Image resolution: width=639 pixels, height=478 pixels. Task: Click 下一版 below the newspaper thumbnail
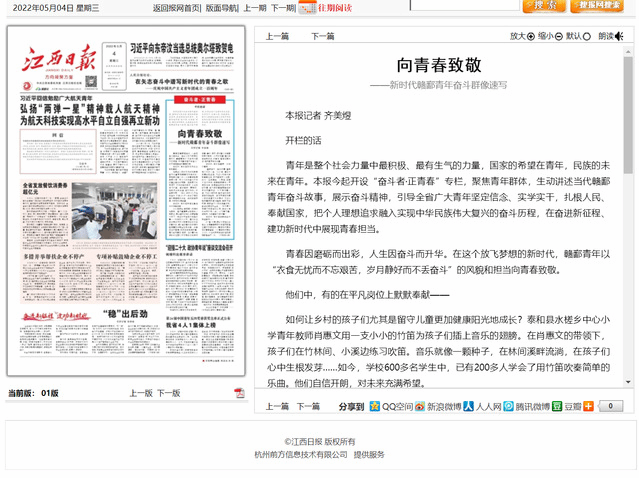[x=168, y=393]
